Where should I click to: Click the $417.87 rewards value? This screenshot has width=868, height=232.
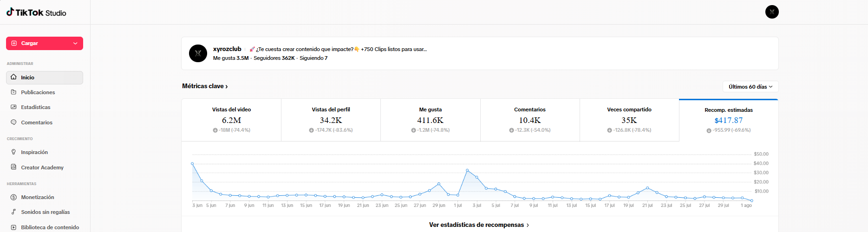coord(729,120)
